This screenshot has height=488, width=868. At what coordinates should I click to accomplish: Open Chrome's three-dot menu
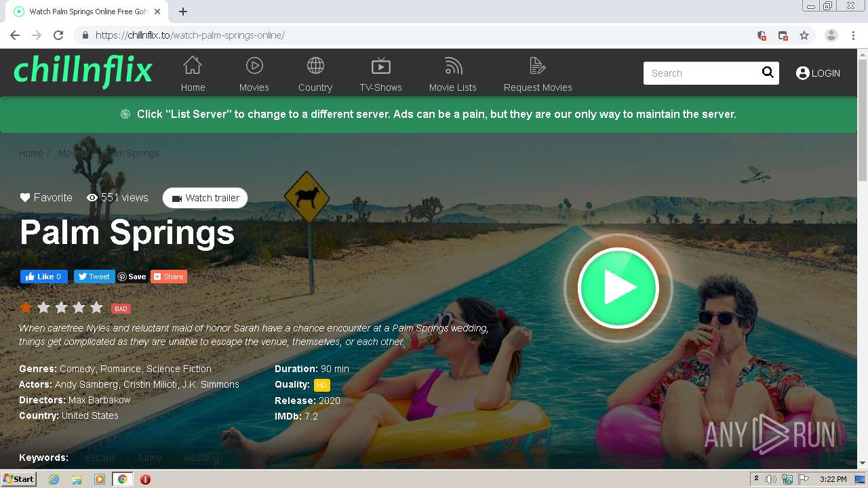pos(853,35)
